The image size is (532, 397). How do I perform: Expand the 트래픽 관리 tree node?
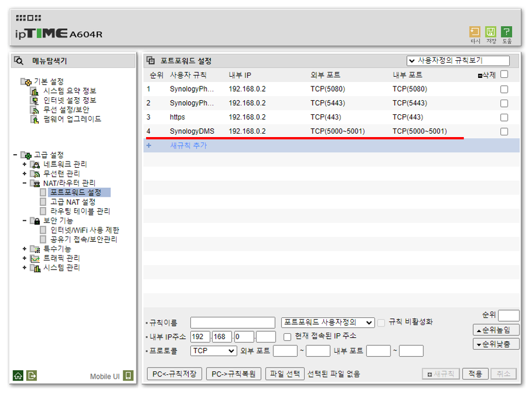tap(24, 258)
